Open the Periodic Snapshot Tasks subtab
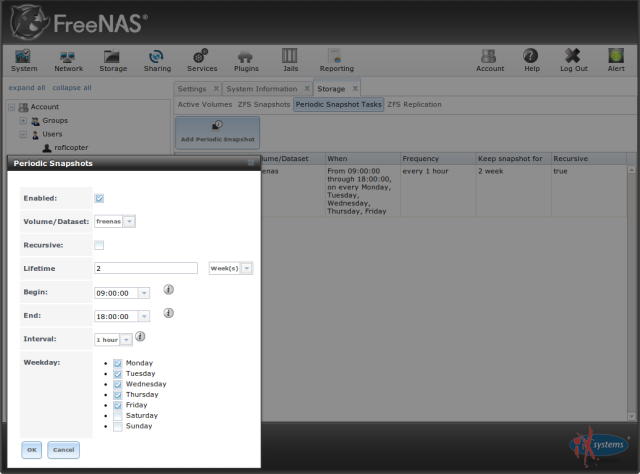The width and height of the screenshot is (640, 474). point(338,105)
